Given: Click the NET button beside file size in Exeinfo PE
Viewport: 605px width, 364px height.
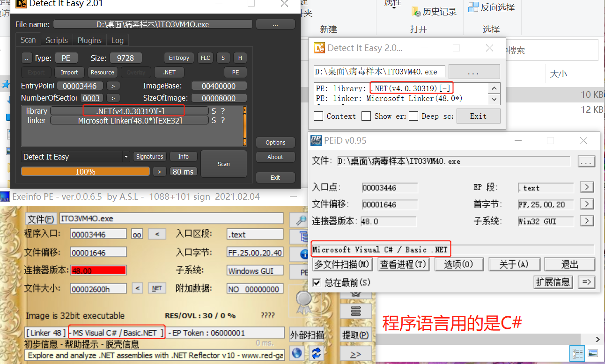Looking at the screenshot, I should (157, 289).
